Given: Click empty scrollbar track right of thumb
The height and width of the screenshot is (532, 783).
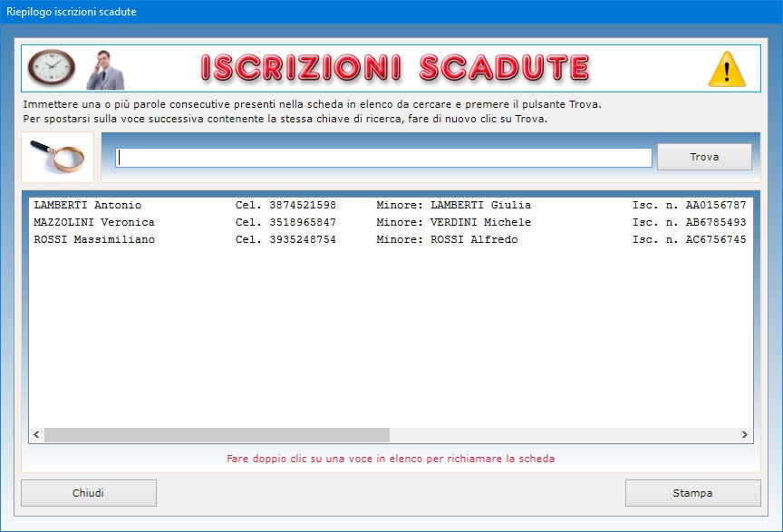Looking at the screenshot, I should coord(562,435).
